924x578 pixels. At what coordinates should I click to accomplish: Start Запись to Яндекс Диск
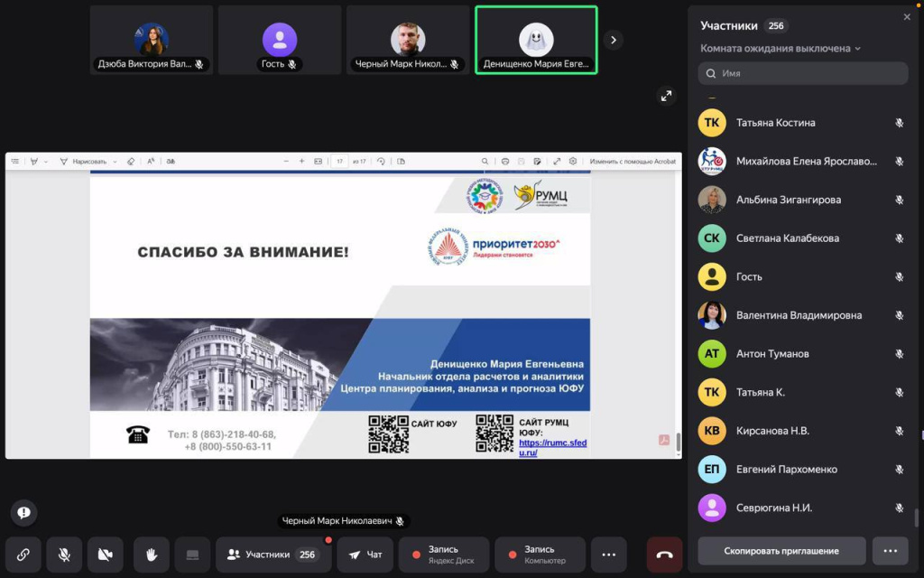444,555
